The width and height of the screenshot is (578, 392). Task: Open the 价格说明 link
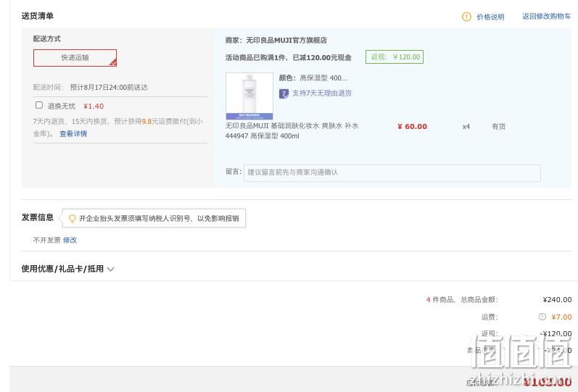pos(490,17)
